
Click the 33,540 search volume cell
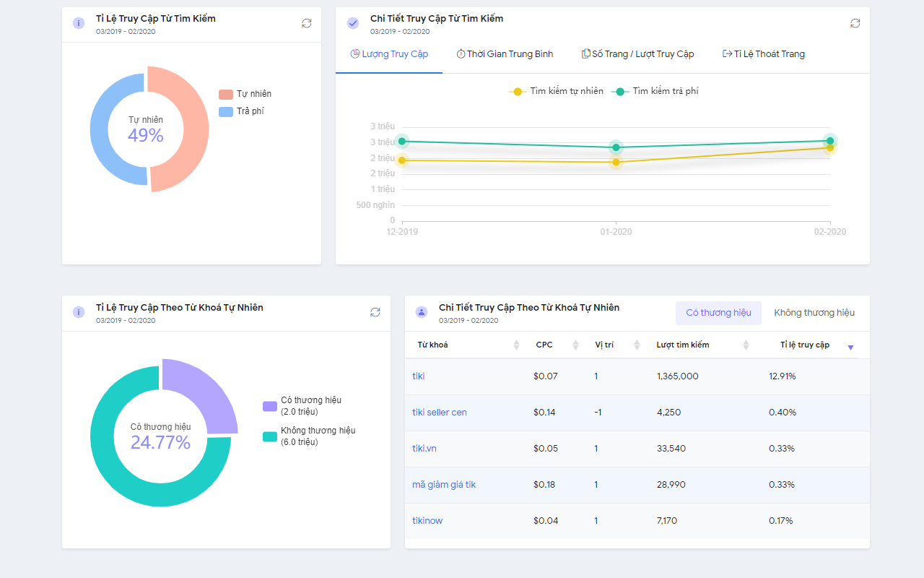click(671, 449)
